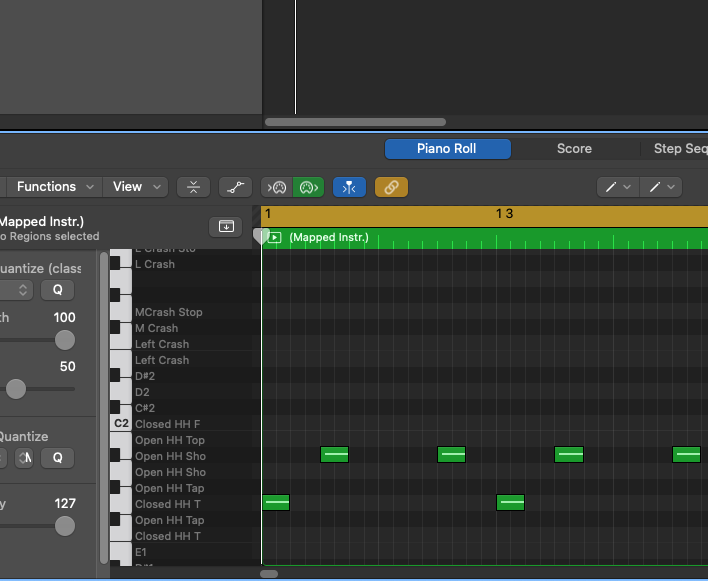Open the Step Seq tab
The width and height of the screenshot is (708, 581).
tap(680, 149)
